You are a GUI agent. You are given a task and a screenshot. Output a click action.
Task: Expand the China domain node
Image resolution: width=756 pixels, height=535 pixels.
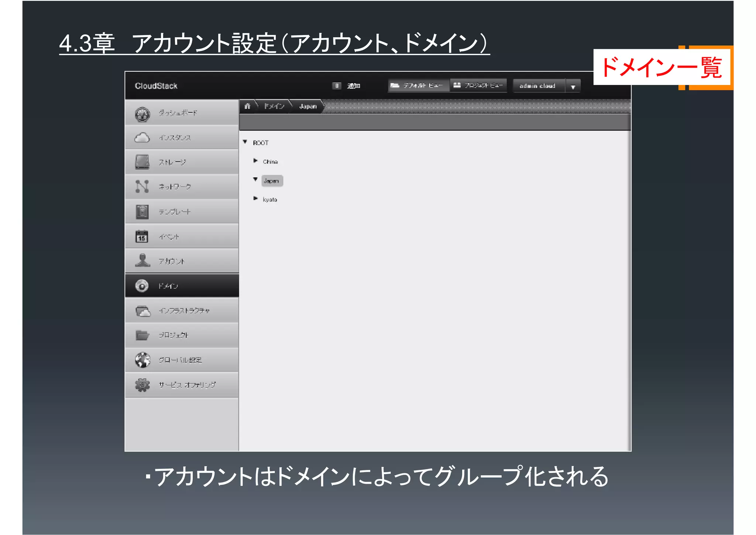[x=255, y=161]
